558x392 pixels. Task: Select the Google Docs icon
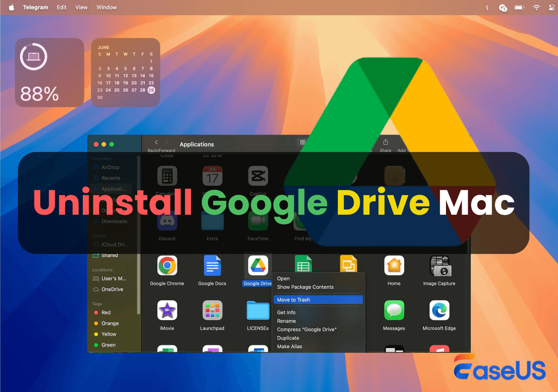(x=212, y=265)
